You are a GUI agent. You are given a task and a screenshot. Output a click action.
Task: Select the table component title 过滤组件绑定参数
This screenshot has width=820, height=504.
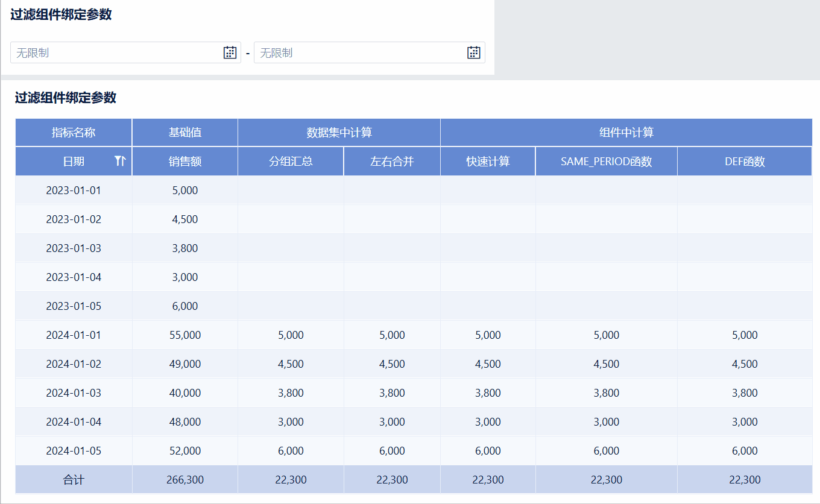tap(66, 98)
